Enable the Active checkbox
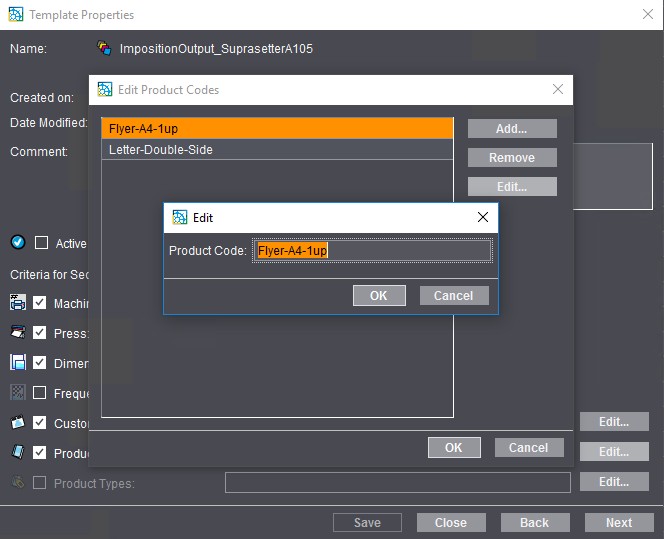Viewport: 664px width, 539px height. pyautogui.click(x=41, y=243)
